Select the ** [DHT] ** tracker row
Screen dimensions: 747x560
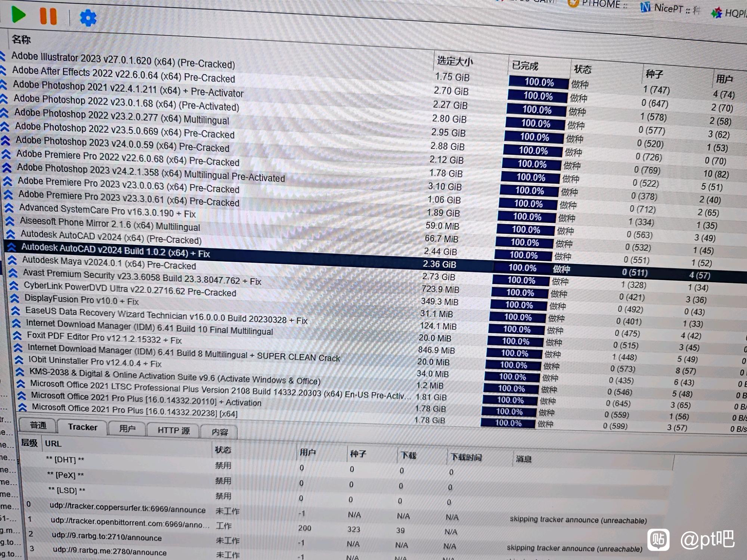coord(65,459)
